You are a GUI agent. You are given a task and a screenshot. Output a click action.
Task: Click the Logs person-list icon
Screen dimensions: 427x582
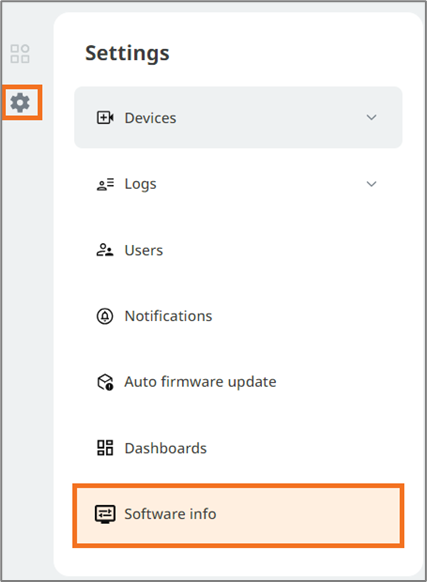coord(105,184)
